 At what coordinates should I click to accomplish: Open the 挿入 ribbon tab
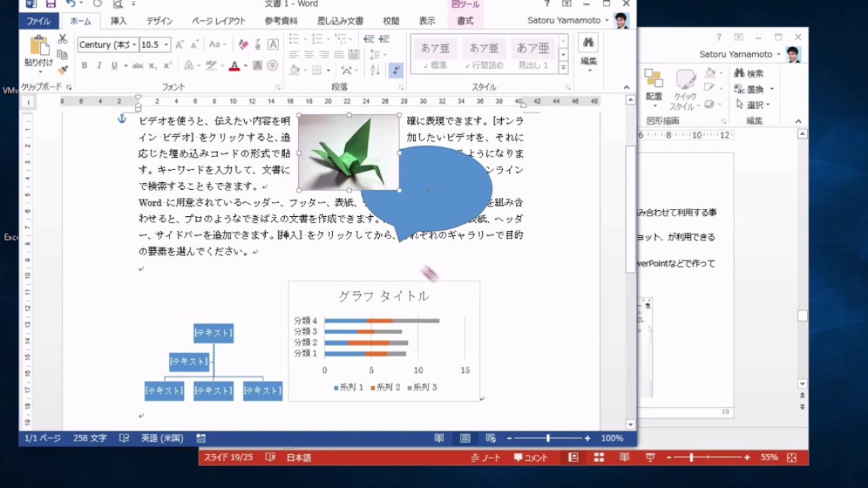119,21
